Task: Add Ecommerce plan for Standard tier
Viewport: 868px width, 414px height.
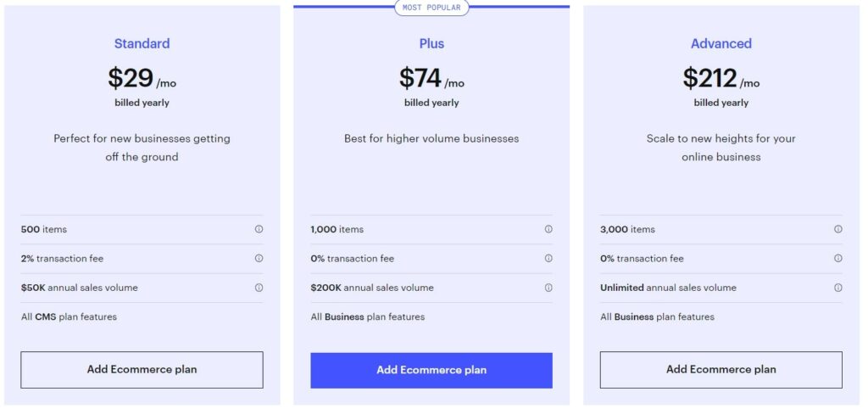Action: tap(142, 370)
